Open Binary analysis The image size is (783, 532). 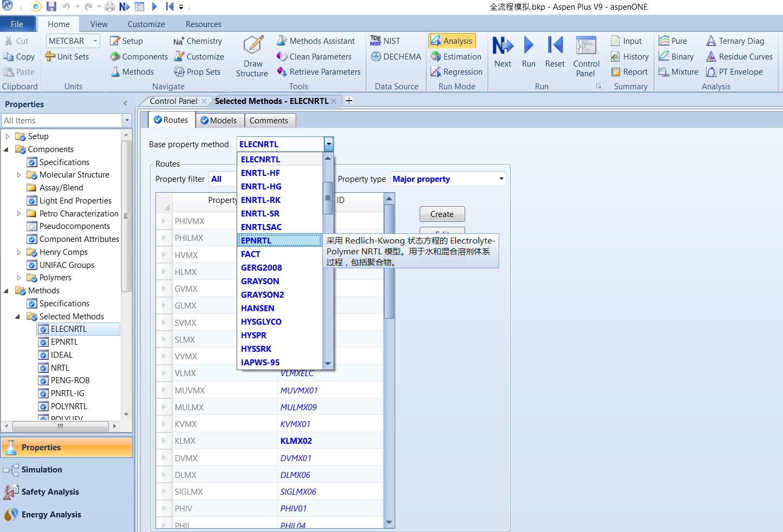676,56
